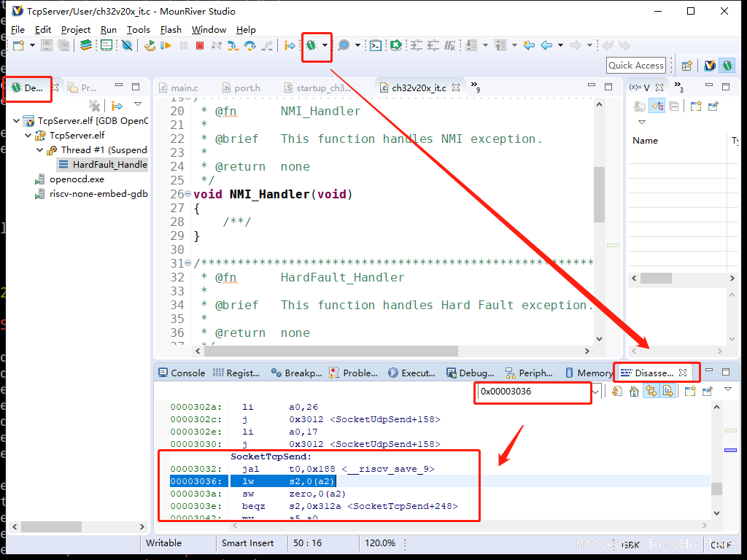This screenshot has height=560, width=747.
Task: Collapse the Thread #1 tree node
Action: point(40,149)
